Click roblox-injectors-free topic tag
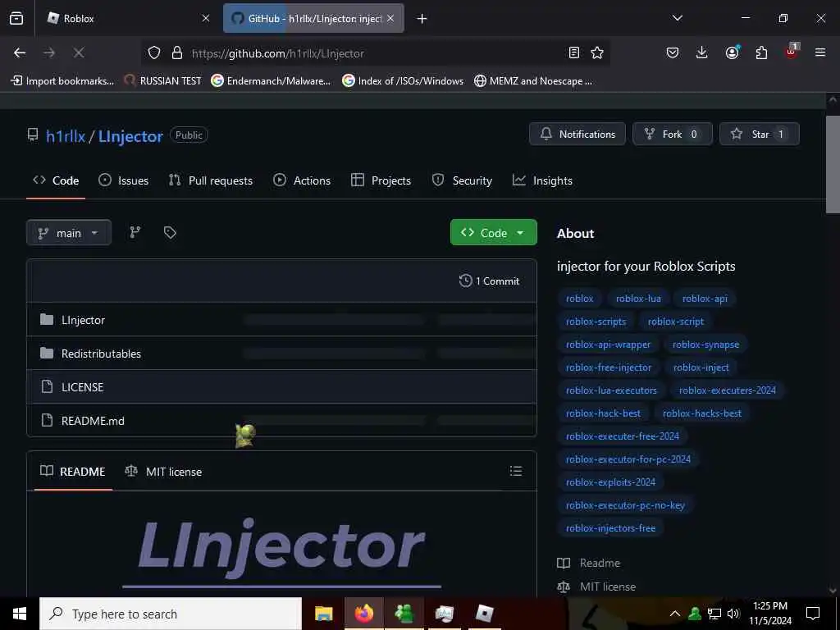 click(610, 528)
